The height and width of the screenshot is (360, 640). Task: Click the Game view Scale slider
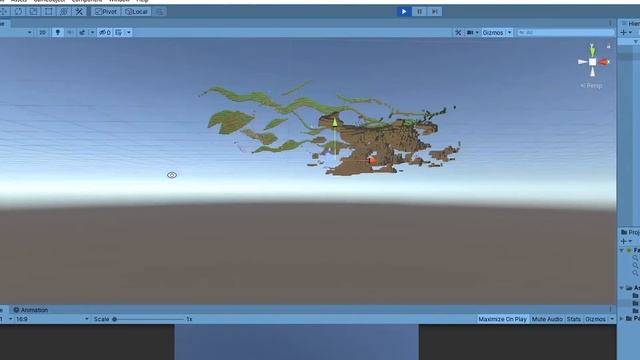click(x=149, y=319)
